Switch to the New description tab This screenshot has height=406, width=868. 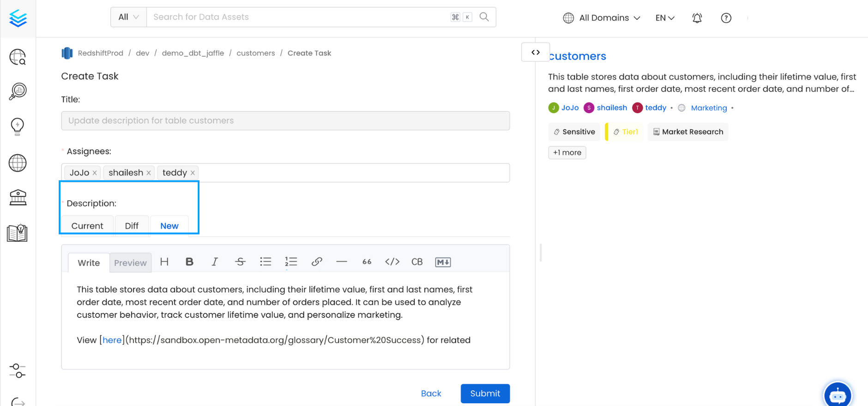169,226
